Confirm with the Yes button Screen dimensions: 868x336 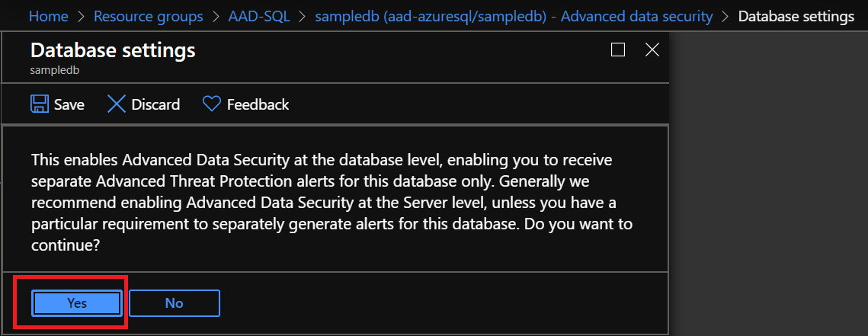[x=77, y=303]
